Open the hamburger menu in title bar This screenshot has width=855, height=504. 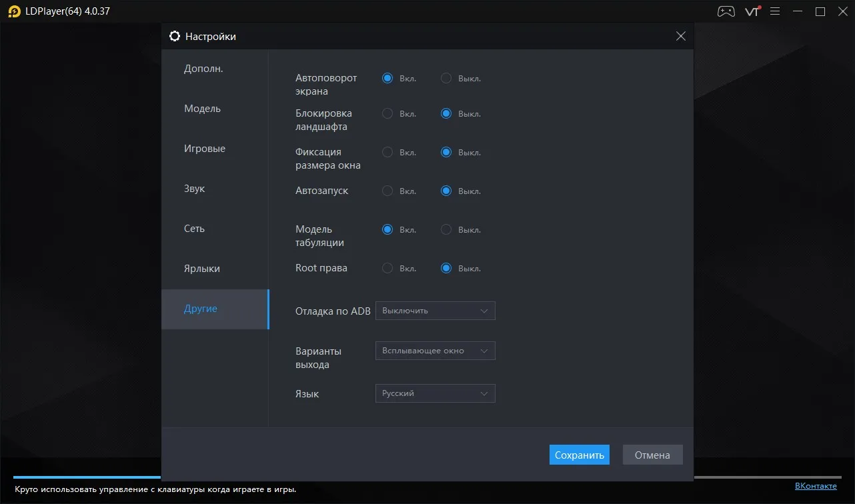[774, 11]
